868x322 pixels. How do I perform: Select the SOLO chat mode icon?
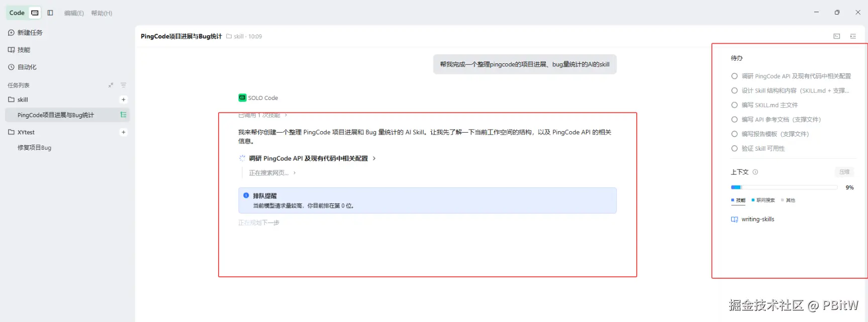pyautogui.click(x=35, y=13)
